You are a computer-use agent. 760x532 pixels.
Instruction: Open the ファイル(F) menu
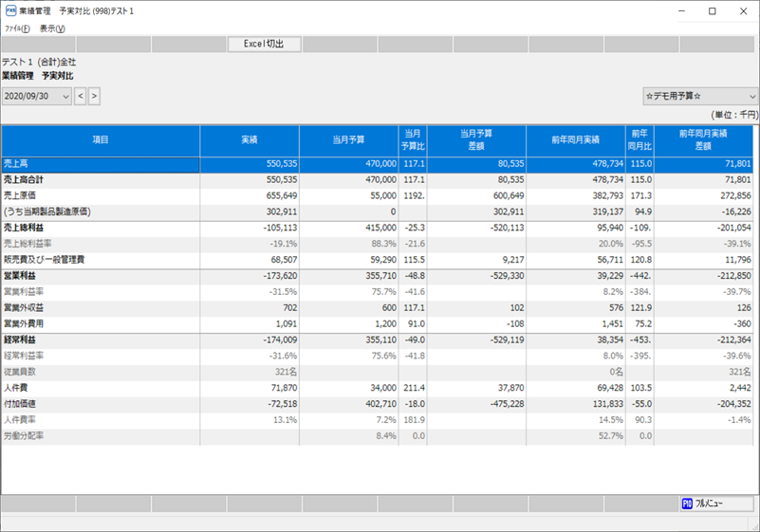click(17, 28)
